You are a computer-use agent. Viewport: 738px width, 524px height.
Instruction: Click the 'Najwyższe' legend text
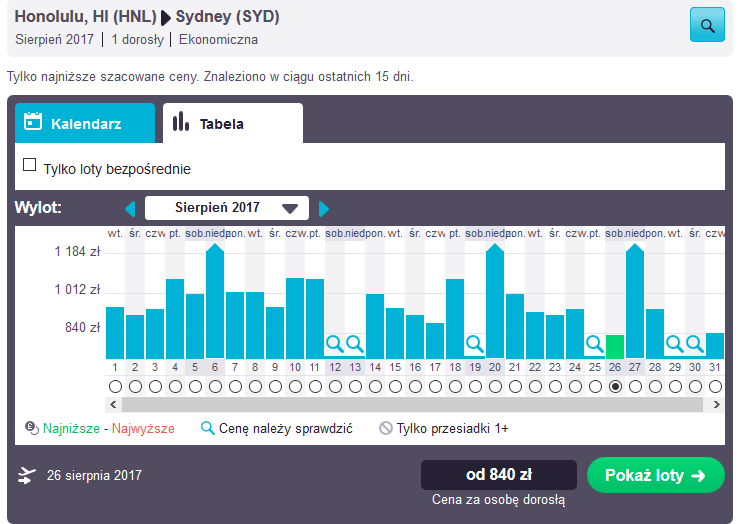pyautogui.click(x=143, y=428)
